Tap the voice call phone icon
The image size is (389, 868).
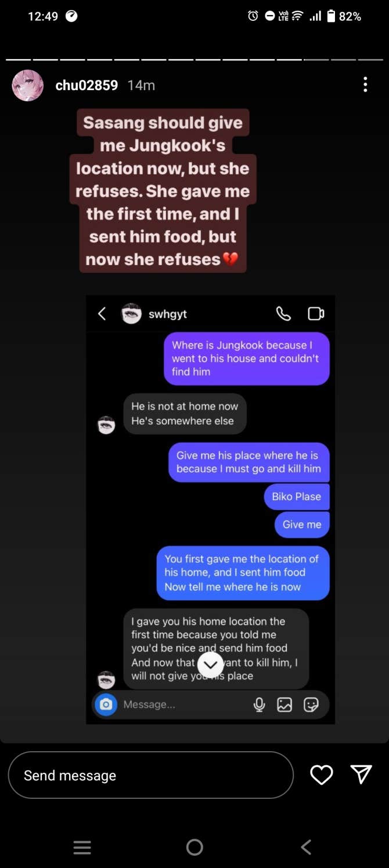[283, 314]
